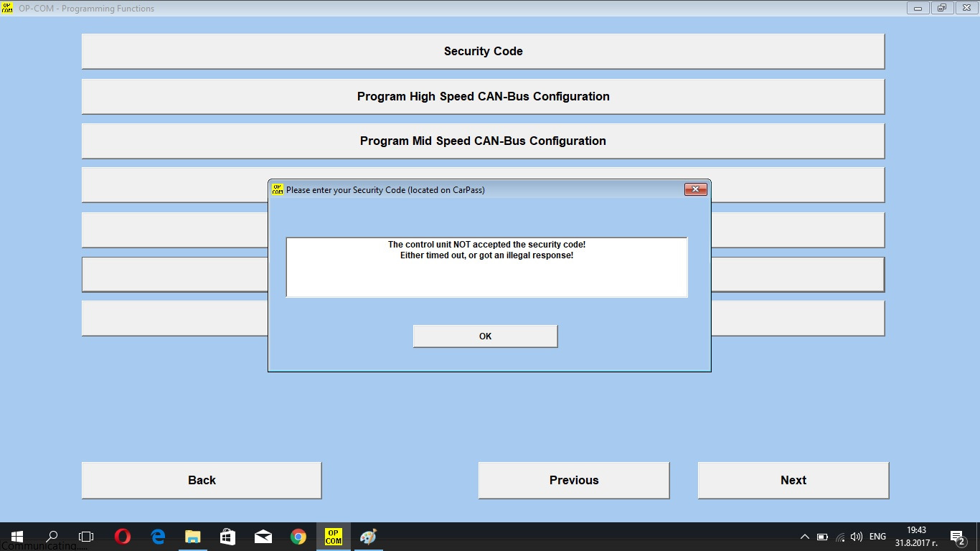Switch to the OP-COM taskbar app

[334, 537]
